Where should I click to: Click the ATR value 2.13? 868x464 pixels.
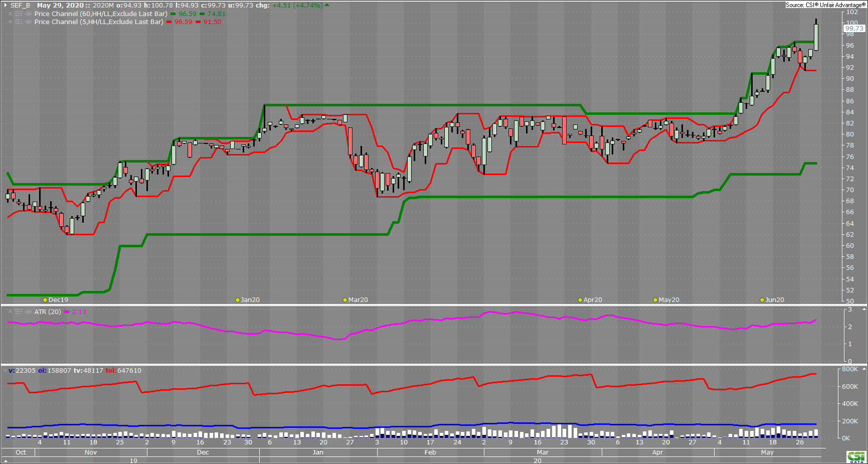tap(79, 312)
